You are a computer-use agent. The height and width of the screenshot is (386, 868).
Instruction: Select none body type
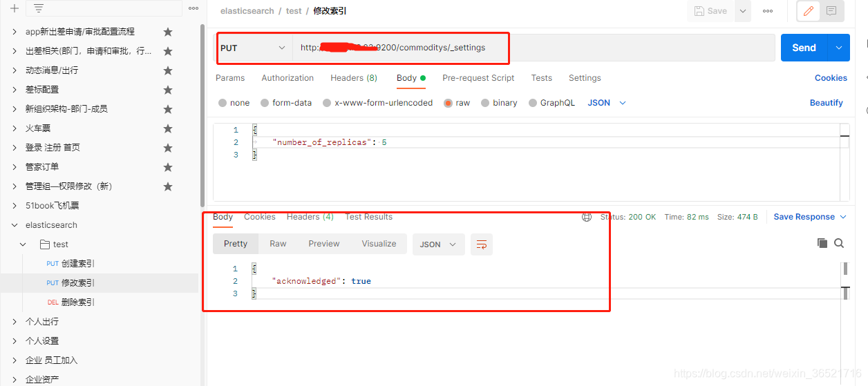223,103
